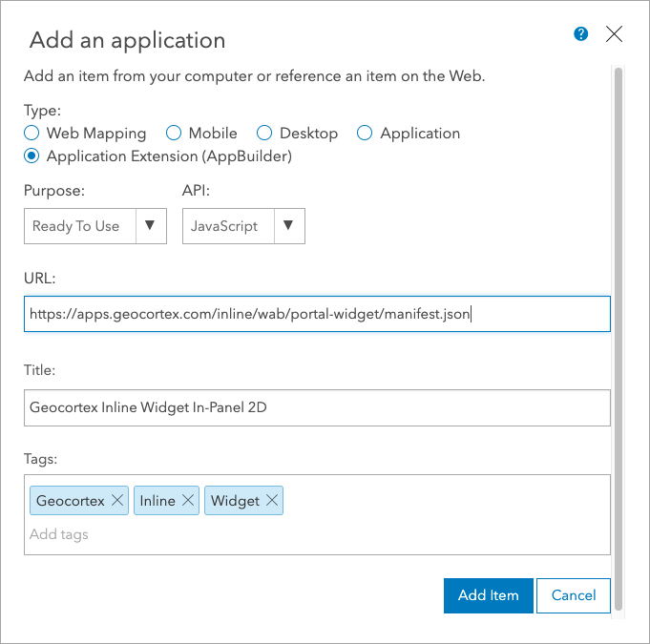Select the Application type option
Viewport: 650px width, 644px height.
coord(365,133)
